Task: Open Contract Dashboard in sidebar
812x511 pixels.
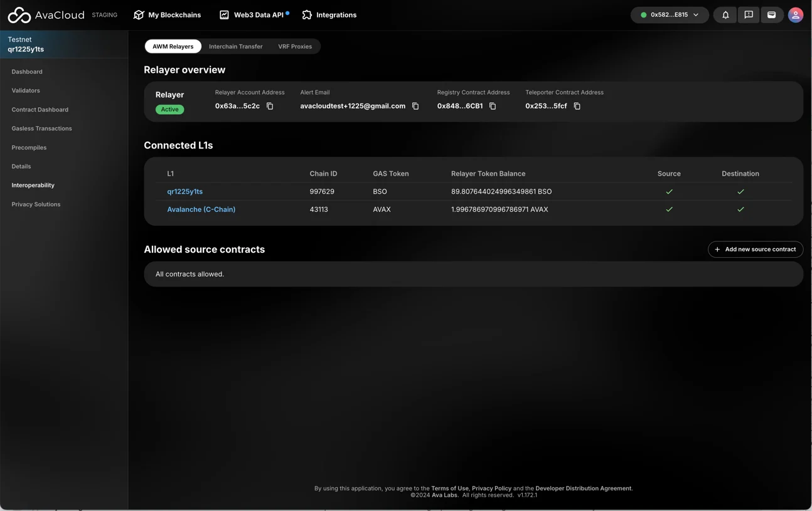Action: (40, 110)
